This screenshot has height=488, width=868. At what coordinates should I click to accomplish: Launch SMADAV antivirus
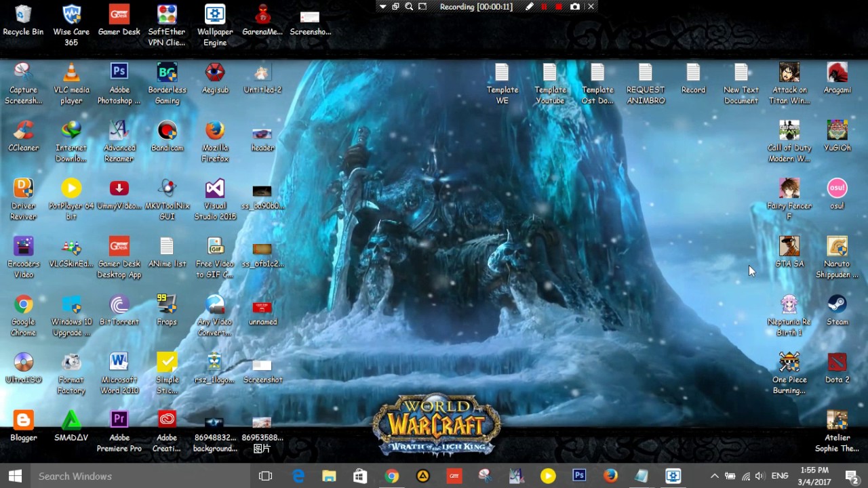point(71,426)
